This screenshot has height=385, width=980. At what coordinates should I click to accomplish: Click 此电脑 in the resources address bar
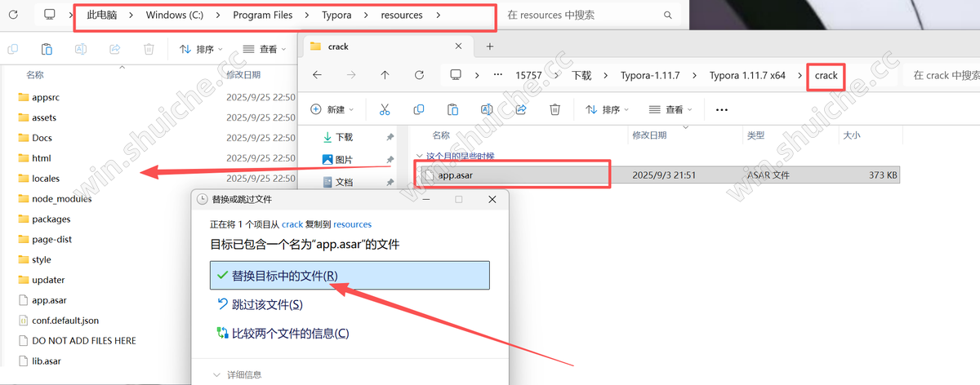(104, 15)
